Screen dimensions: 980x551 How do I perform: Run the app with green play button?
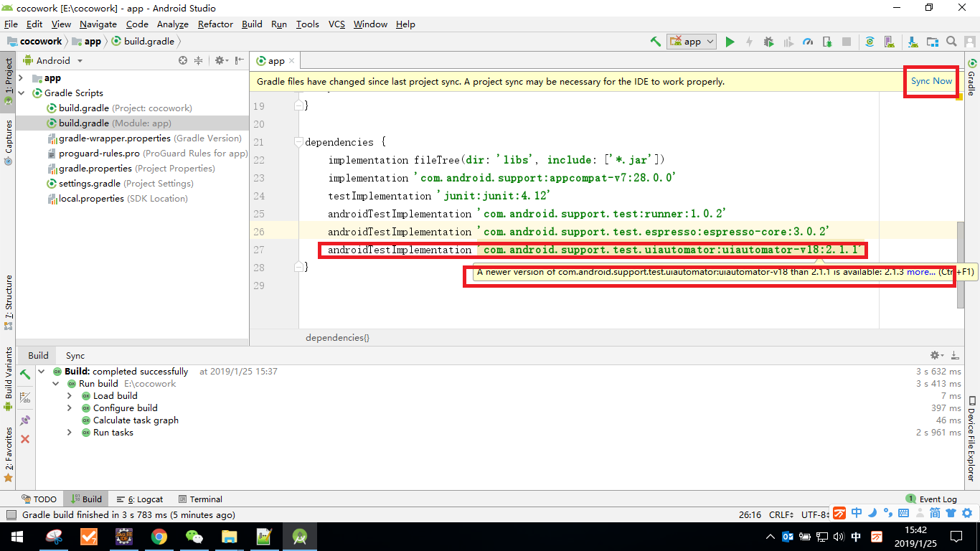click(730, 42)
